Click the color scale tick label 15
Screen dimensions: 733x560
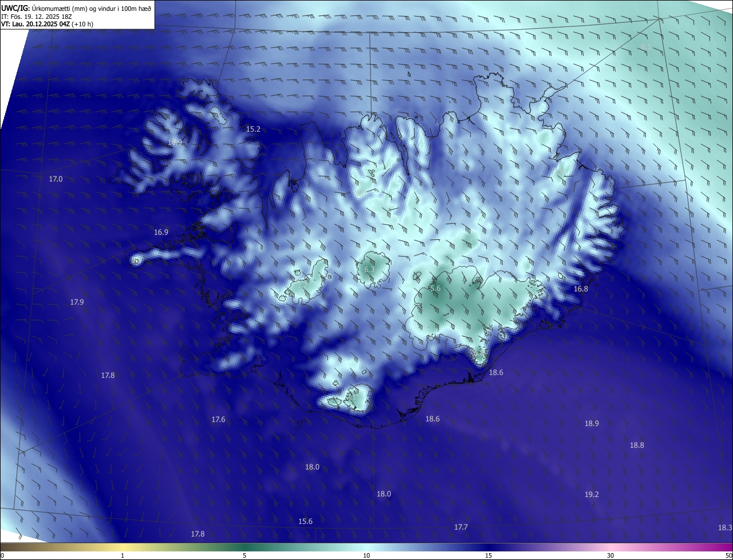click(x=488, y=556)
